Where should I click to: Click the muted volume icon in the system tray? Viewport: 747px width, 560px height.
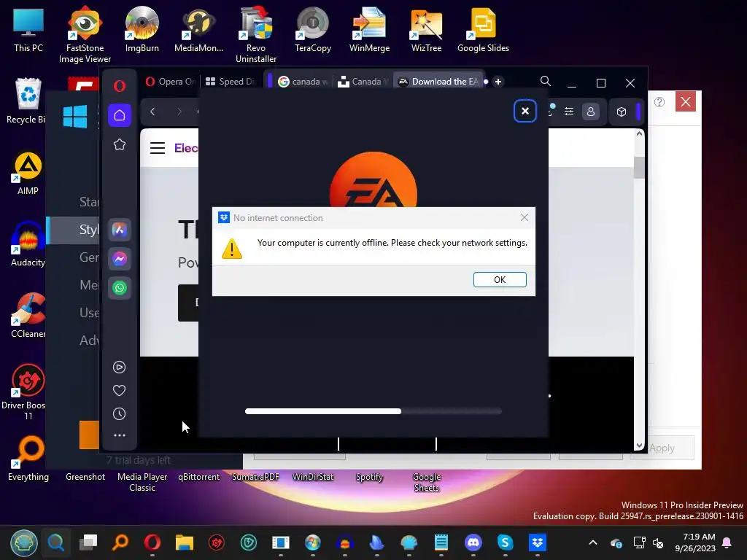pos(658,542)
